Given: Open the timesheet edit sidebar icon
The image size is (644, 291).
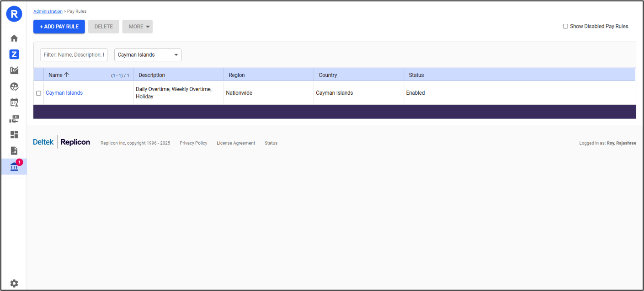Looking at the screenshot, I should [x=14, y=70].
